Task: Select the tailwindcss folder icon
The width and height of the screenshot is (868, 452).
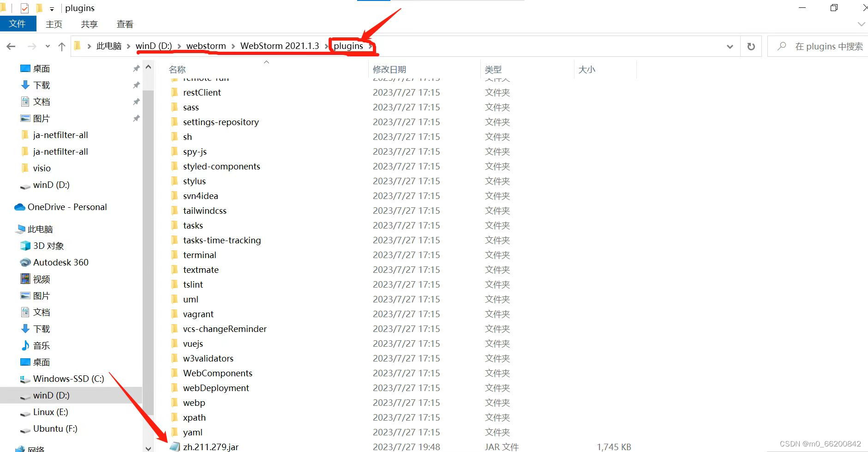Action: 174,211
